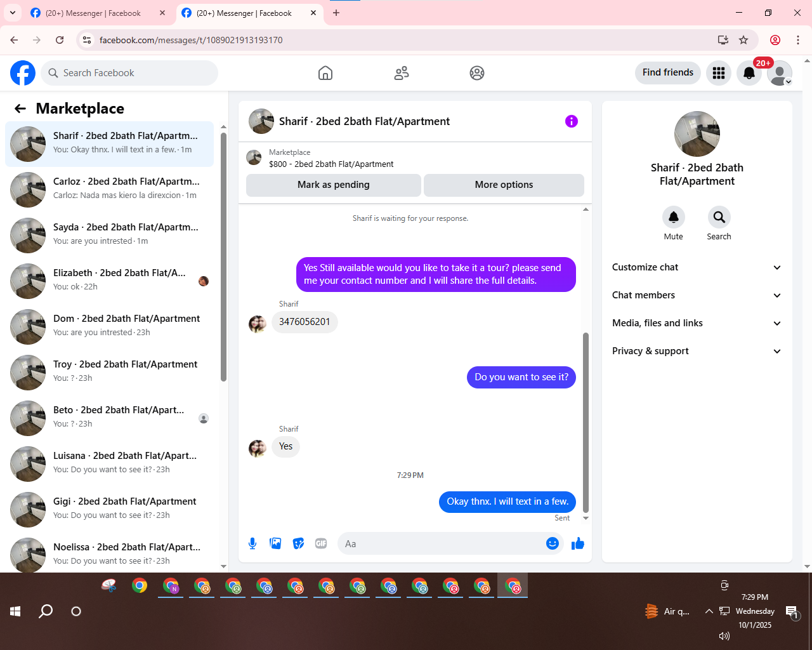Select the second Messenger browser tab
The image size is (812, 650).
click(x=249, y=13)
